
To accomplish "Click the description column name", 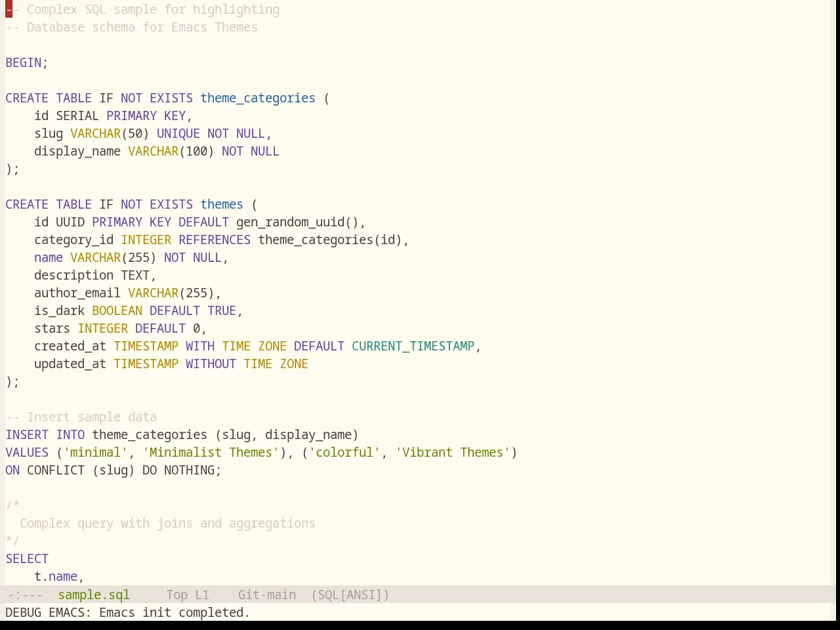I will pos(74,275).
